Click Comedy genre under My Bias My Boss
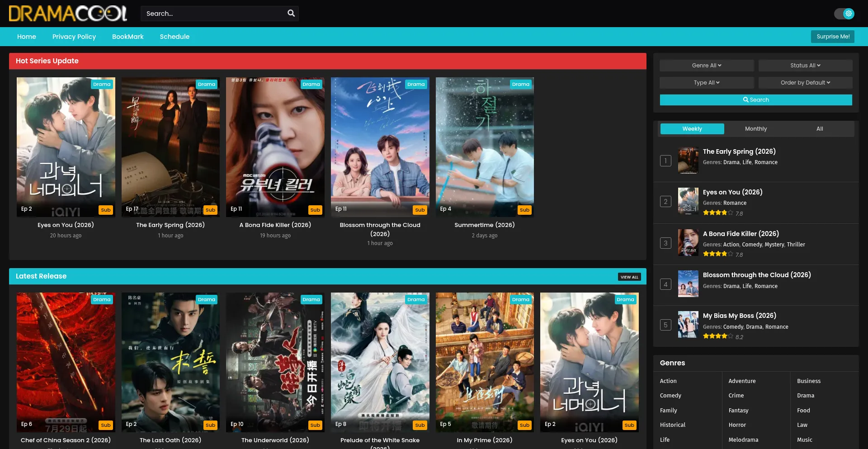 coord(733,327)
